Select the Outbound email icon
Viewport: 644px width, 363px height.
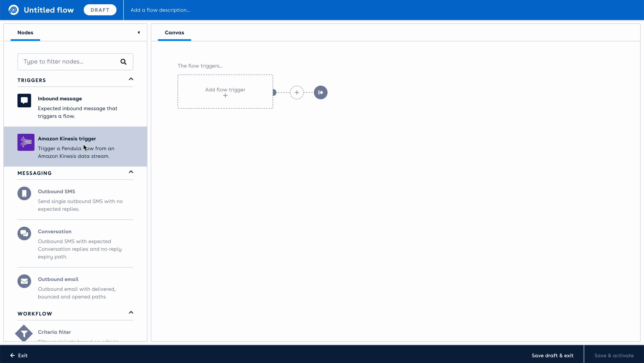coord(24,281)
